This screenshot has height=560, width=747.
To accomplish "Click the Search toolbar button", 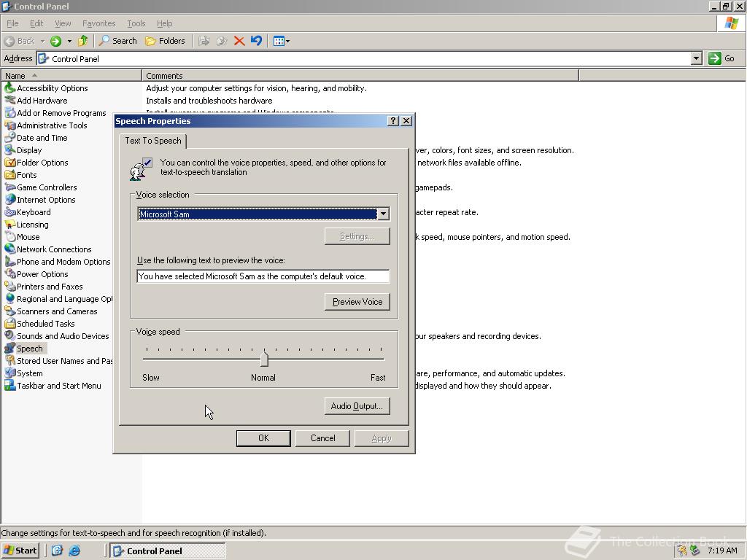I will coord(117,41).
